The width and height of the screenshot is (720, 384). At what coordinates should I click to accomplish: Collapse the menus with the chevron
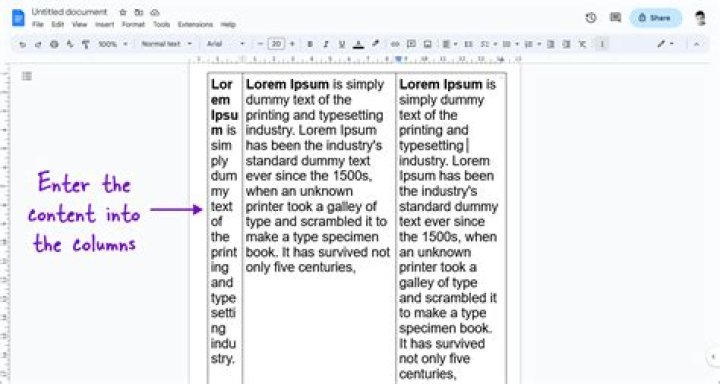tap(697, 44)
